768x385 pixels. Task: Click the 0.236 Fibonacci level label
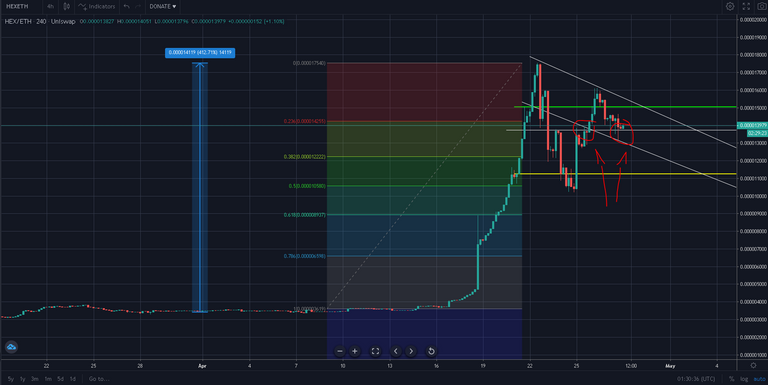(305, 121)
